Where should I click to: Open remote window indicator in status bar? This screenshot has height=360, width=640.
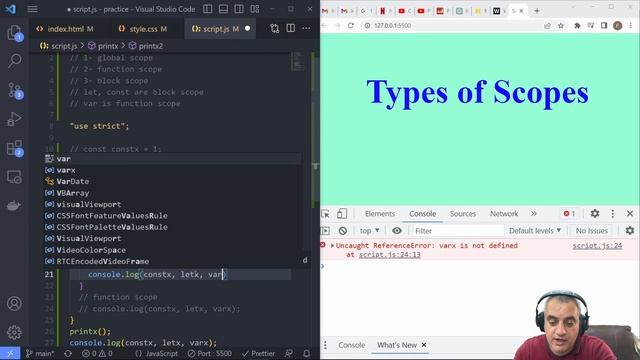pos(10,353)
